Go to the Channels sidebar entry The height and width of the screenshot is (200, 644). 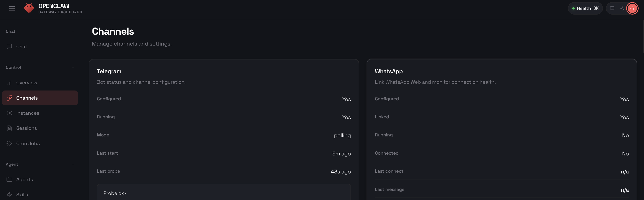(x=27, y=98)
